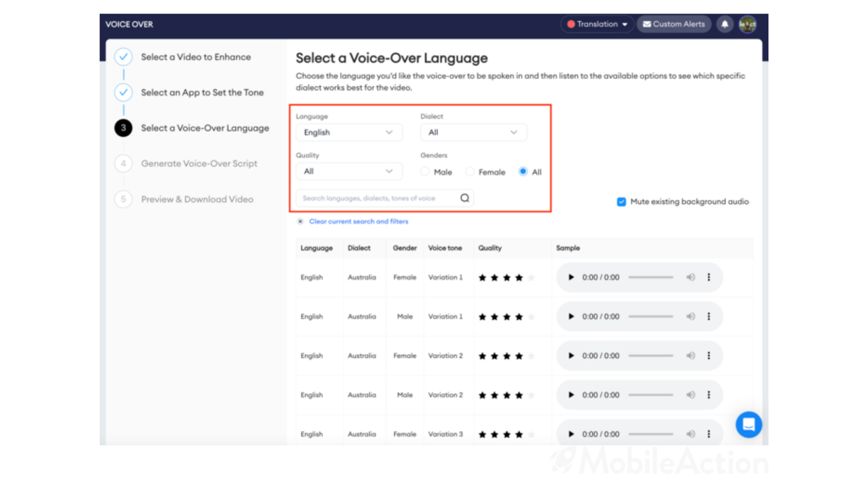Go to step Select a Video to Enhance
The image size is (868, 488).
[196, 57]
